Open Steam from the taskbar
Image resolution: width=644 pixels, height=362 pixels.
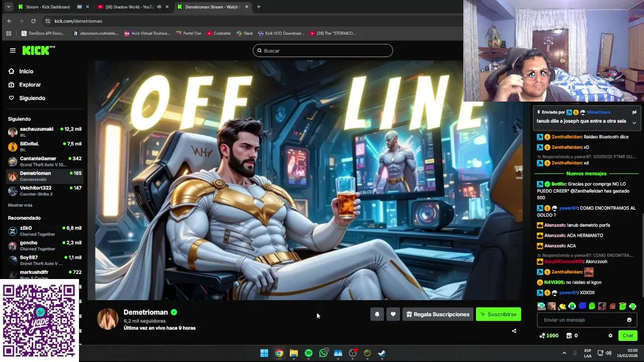coord(382,353)
